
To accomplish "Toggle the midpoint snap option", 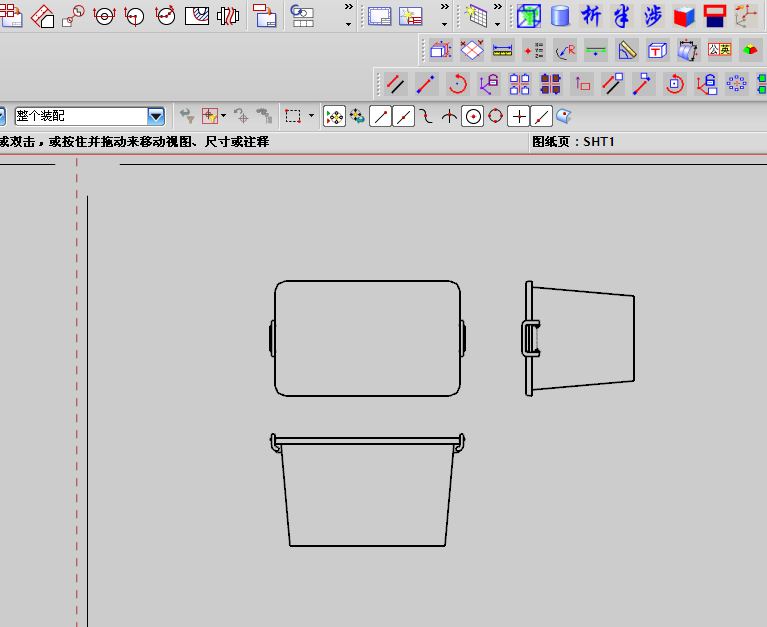I will click(404, 116).
